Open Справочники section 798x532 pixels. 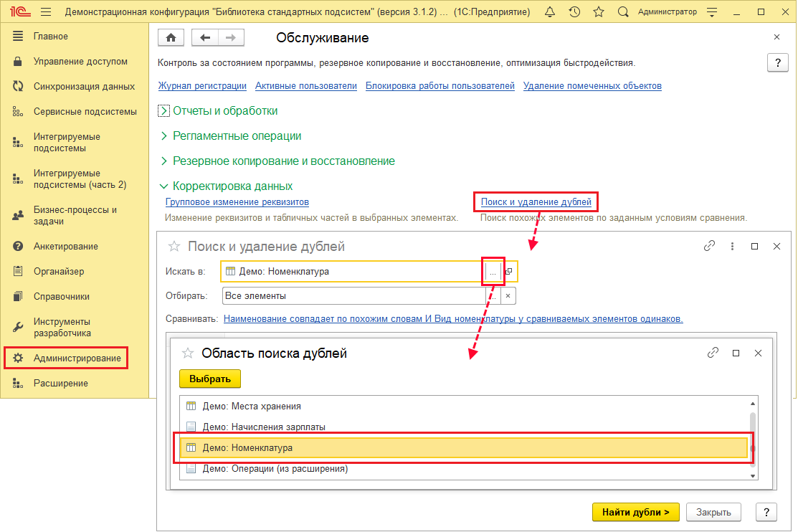[75, 296]
